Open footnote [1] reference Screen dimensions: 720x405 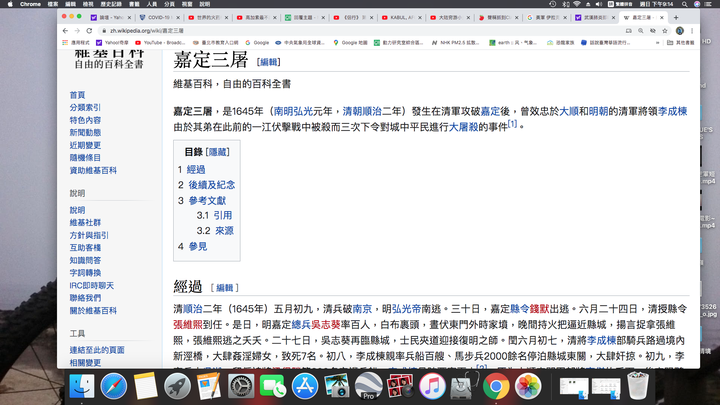pos(512,124)
